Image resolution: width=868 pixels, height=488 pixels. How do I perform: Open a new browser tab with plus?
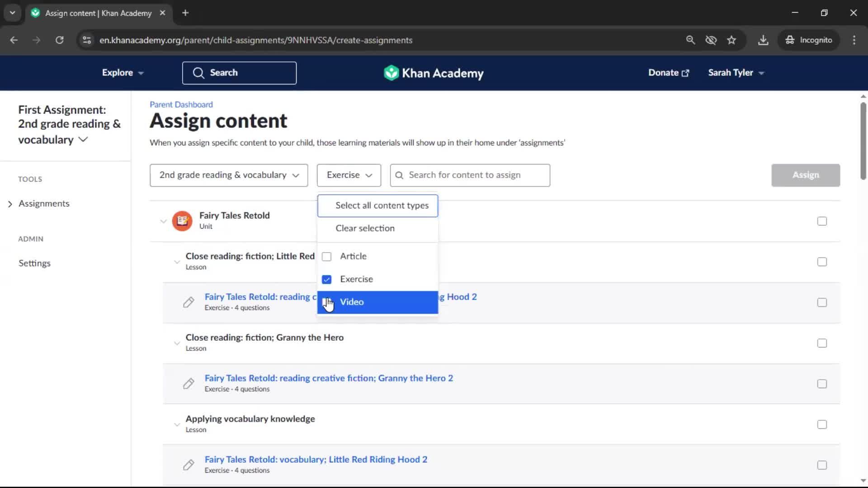click(x=185, y=13)
